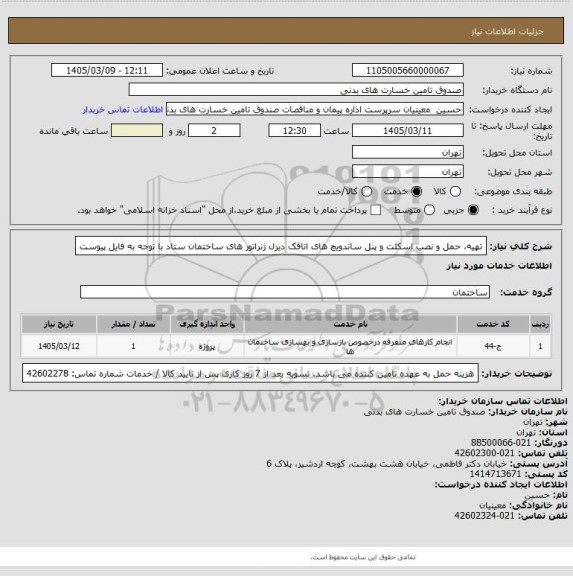Click the need number field 1105005660000067
Screen dimensions: 573x576
[408, 70]
